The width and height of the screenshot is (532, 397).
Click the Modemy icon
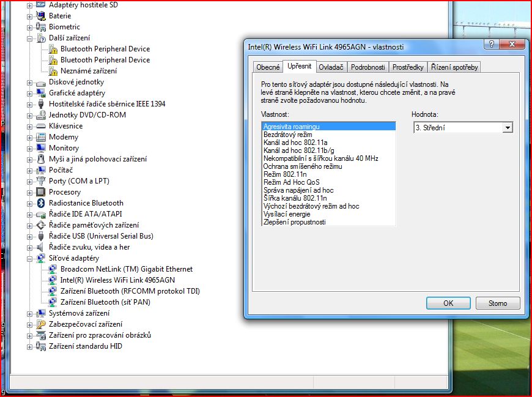point(41,137)
